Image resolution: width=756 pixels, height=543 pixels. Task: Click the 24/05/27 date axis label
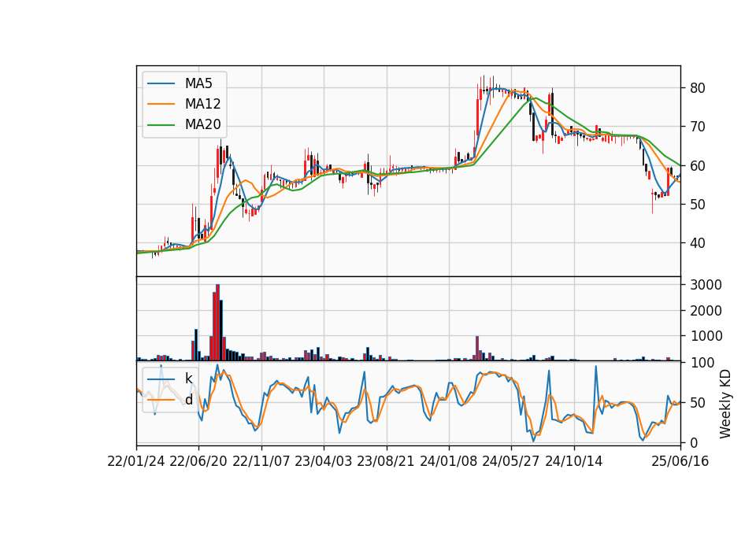click(x=511, y=462)
